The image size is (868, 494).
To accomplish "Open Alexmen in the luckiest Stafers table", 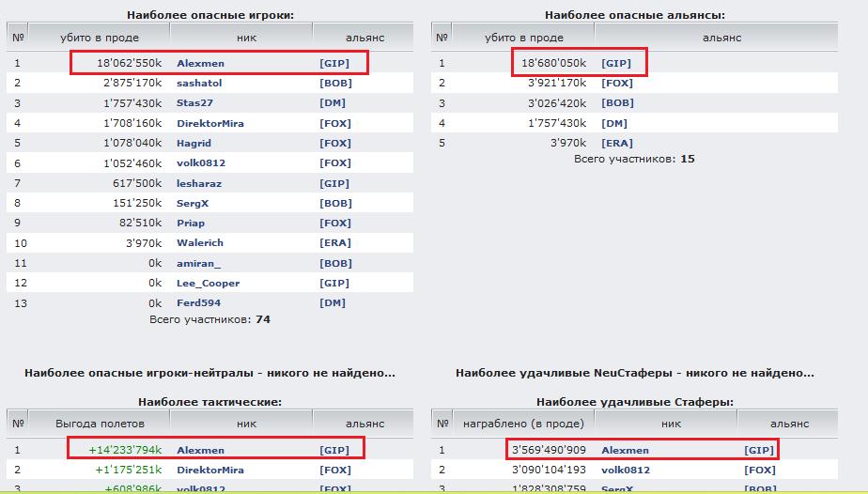I will click(x=625, y=450).
